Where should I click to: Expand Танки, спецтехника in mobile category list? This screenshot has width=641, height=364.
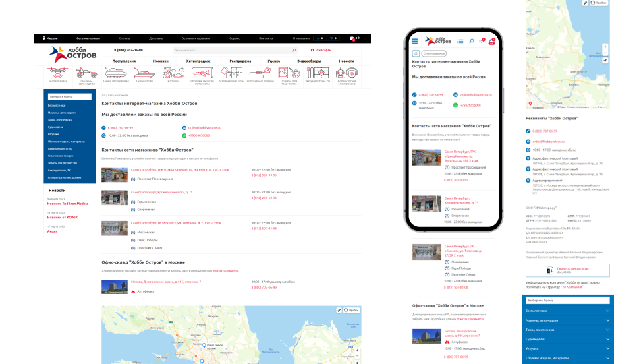point(607,330)
